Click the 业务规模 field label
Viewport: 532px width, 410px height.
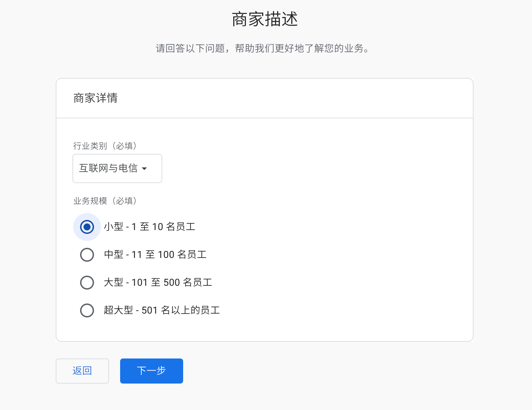tap(90, 201)
